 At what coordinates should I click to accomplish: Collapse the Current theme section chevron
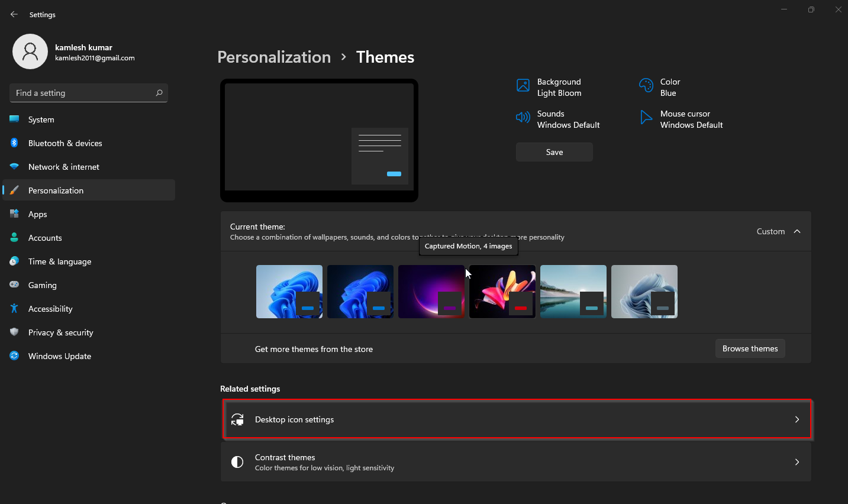[797, 231]
